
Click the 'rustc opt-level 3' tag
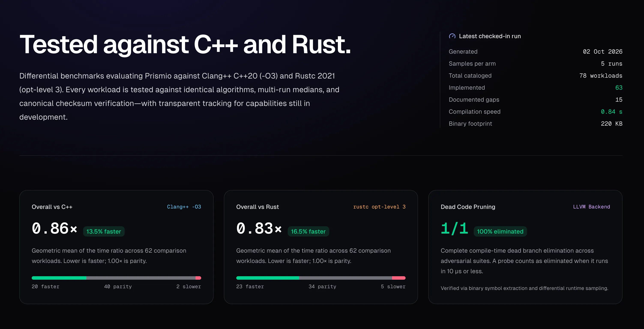(x=379, y=207)
